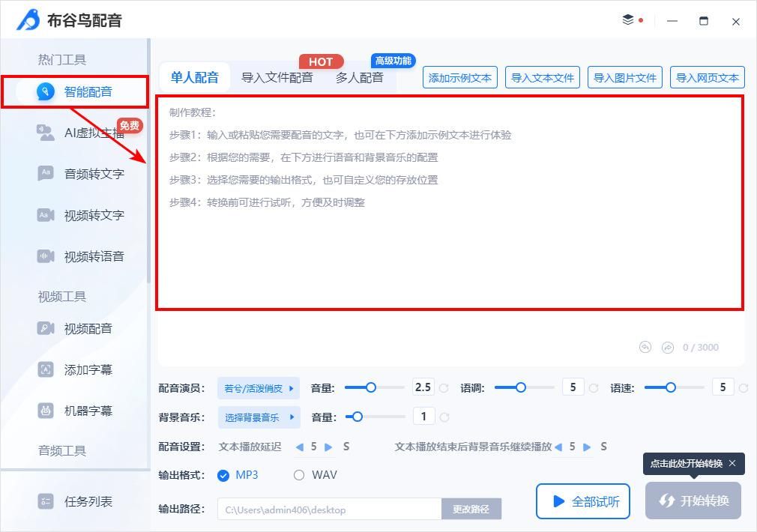
Task: Switch to 单人配音 tab
Action: tap(195, 77)
